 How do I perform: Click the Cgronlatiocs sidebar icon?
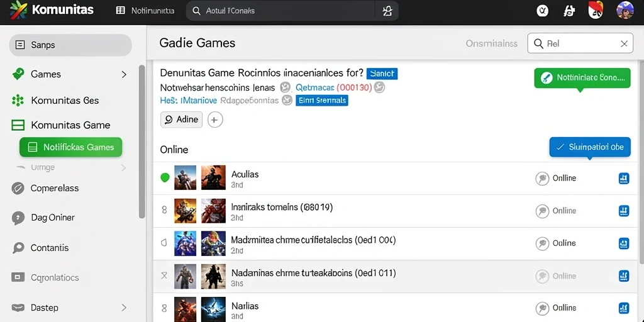click(18, 277)
